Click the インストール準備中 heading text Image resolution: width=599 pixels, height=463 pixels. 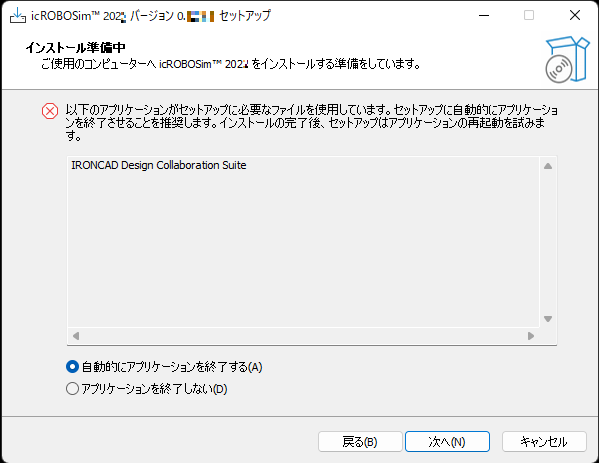pos(76,47)
